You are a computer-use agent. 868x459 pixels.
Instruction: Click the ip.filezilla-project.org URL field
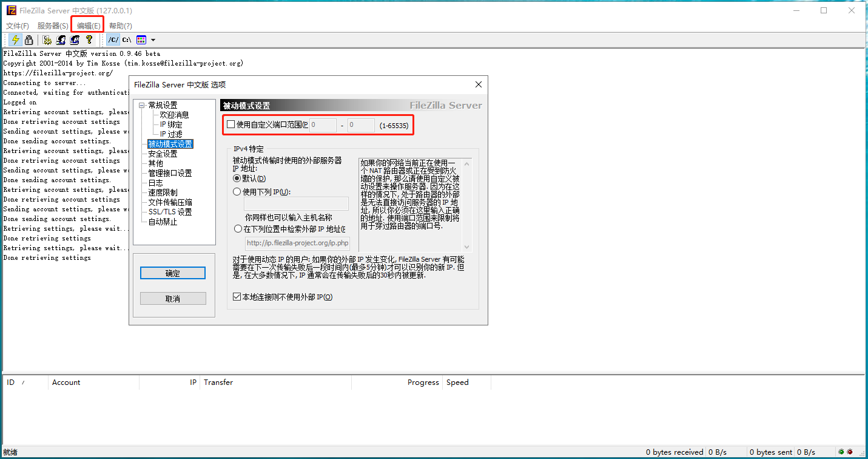click(x=297, y=243)
